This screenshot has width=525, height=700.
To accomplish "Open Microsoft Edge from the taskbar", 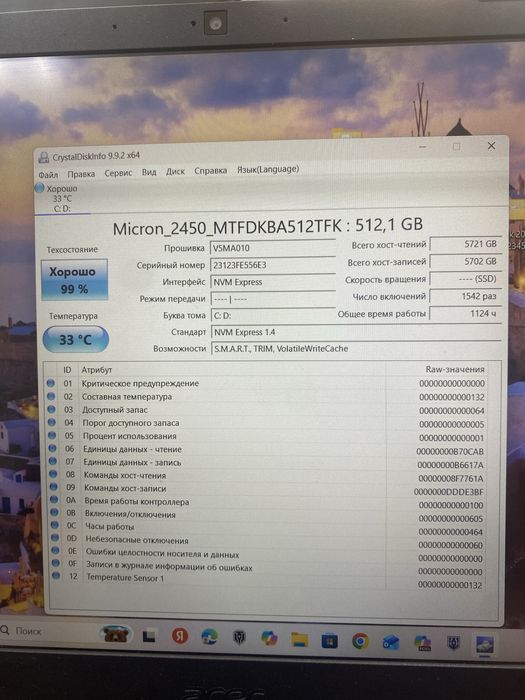I will pyautogui.click(x=209, y=637).
